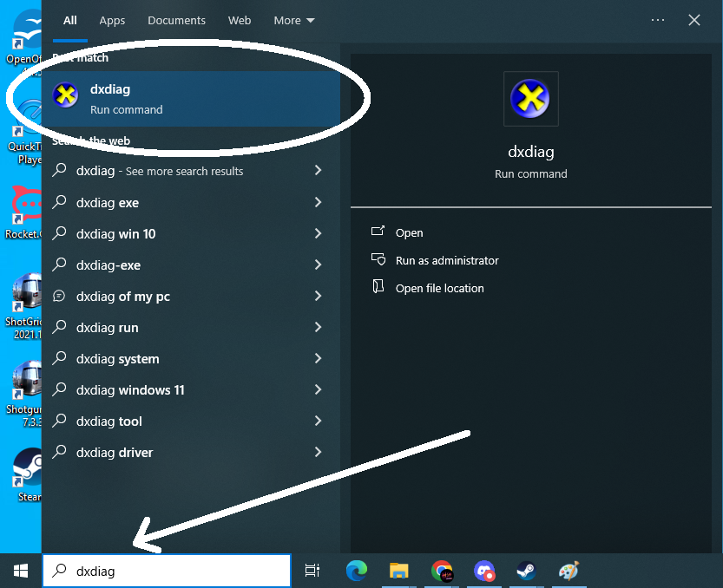Switch to the Documents tab
The image size is (723, 588).
point(176,21)
